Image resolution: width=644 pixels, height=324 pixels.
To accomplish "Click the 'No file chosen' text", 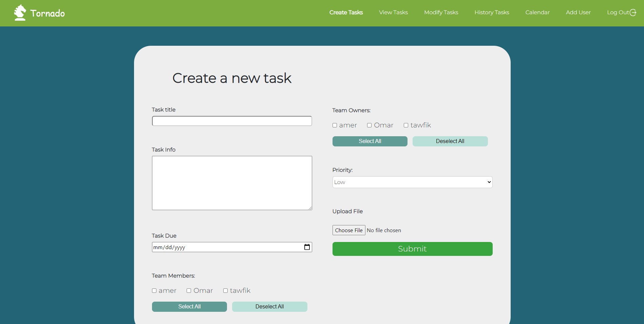I will [384, 230].
